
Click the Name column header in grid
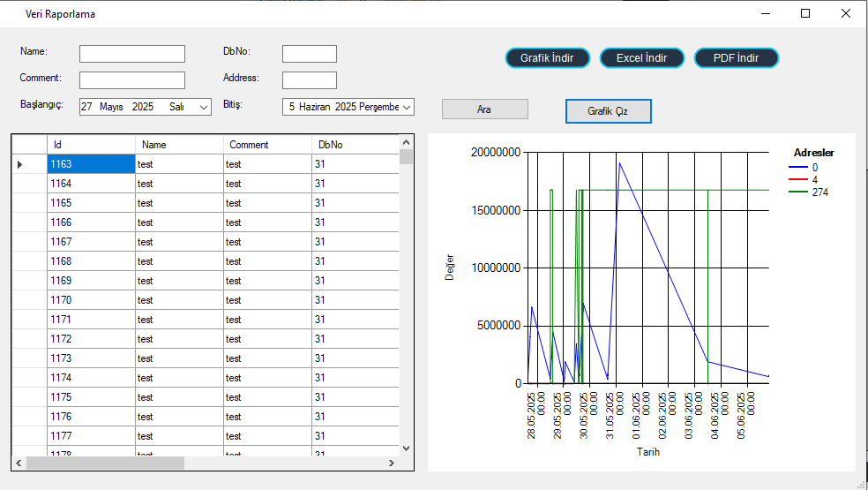[179, 145]
